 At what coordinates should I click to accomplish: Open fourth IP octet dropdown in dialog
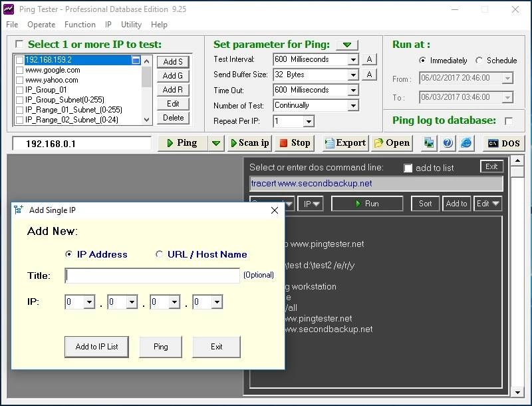pos(217,302)
